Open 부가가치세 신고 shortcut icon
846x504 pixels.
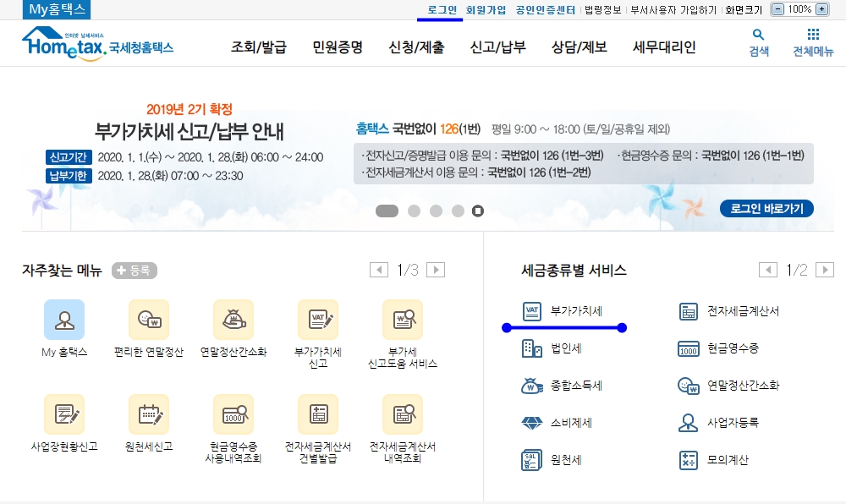tap(318, 320)
